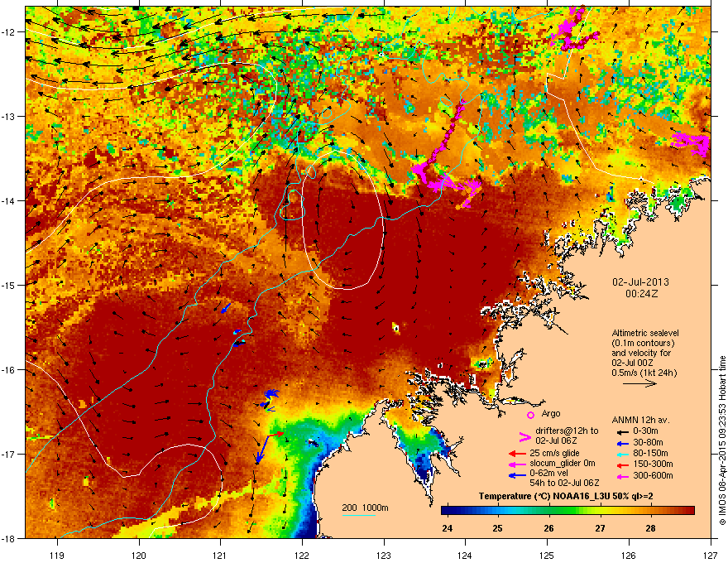Click the magenta arrow beside '300-600m' ANMN entry
The height and width of the screenshot is (563, 728).
click(623, 476)
